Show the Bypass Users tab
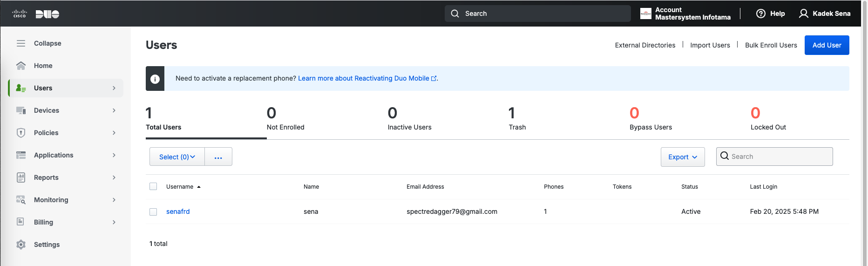 [650, 120]
